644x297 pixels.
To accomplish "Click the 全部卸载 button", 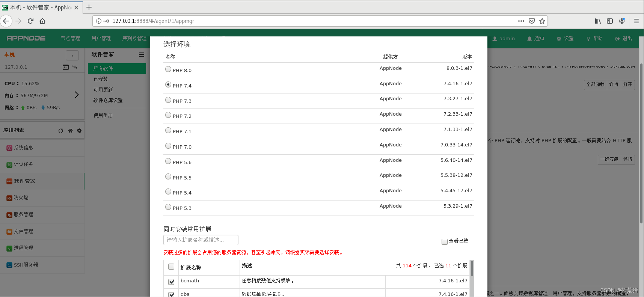I will pyautogui.click(x=596, y=84).
